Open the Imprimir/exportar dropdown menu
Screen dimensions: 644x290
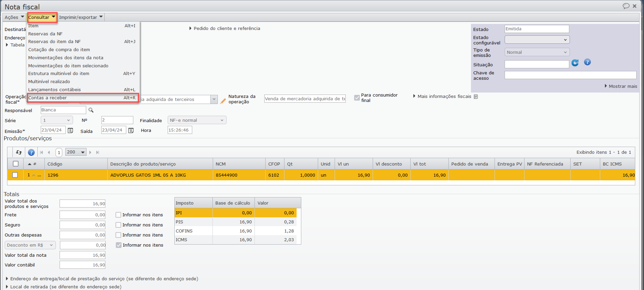pos(81,17)
